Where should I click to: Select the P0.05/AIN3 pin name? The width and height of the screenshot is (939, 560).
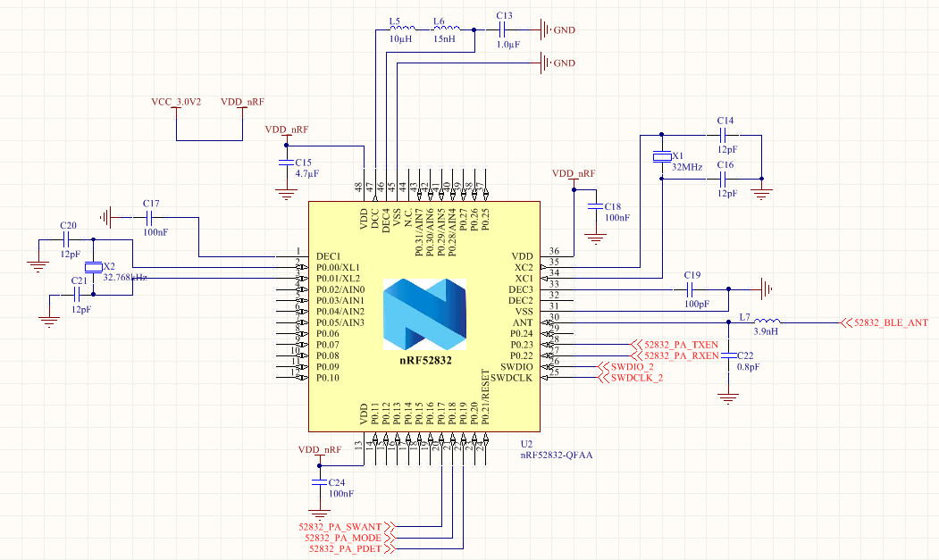point(340,322)
